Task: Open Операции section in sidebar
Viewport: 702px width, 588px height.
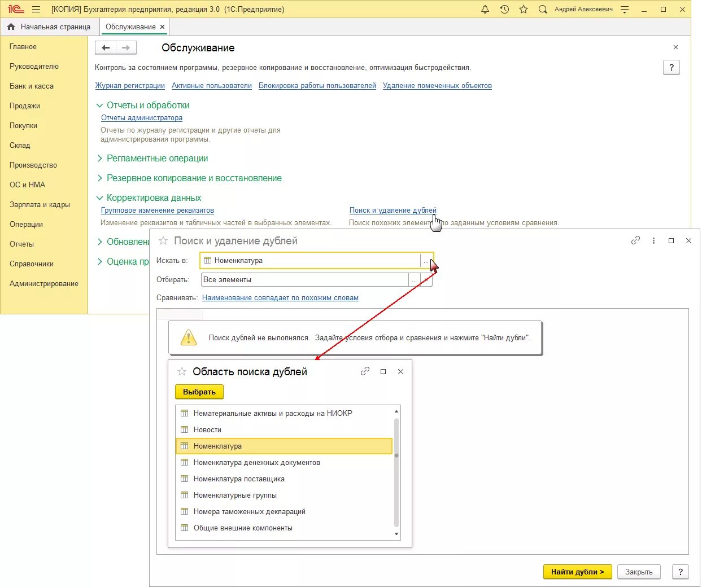Action: click(26, 225)
